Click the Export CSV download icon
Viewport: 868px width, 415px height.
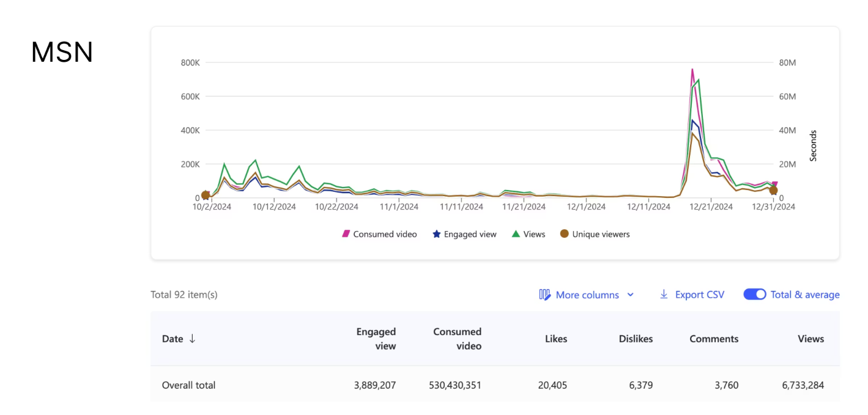coord(664,295)
